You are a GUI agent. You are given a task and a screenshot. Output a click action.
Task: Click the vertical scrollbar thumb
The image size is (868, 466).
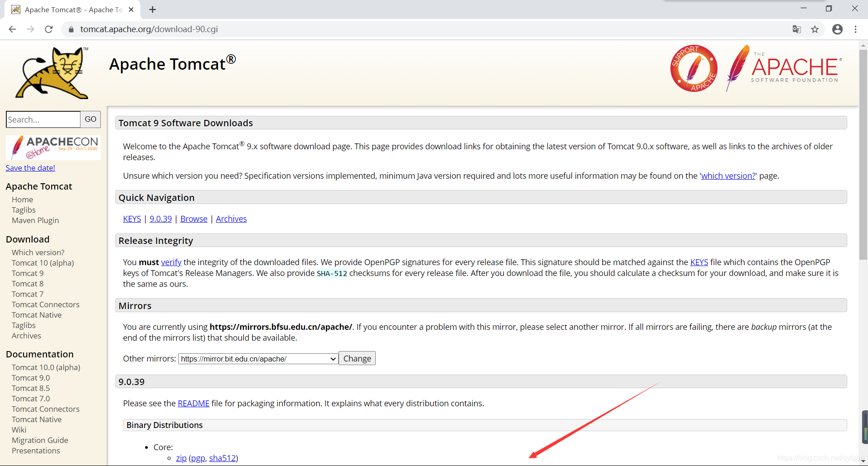click(863, 154)
